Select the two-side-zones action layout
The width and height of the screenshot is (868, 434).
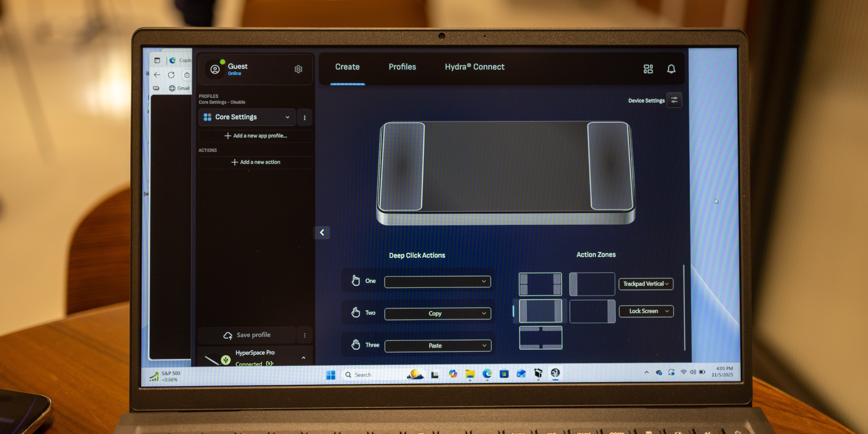pyautogui.click(x=540, y=311)
